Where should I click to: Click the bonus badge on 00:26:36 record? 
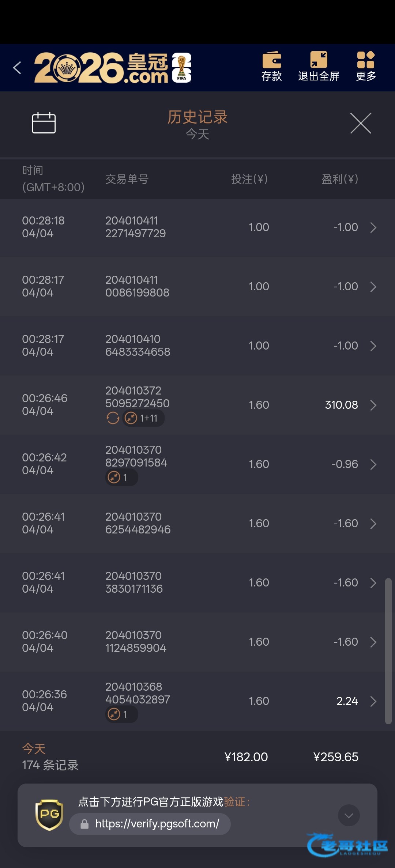(121, 714)
